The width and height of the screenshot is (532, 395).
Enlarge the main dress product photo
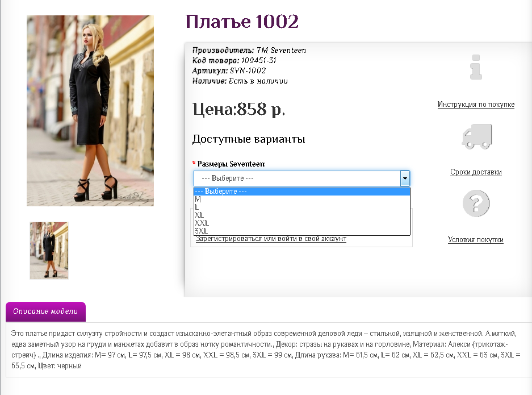(90, 110)
